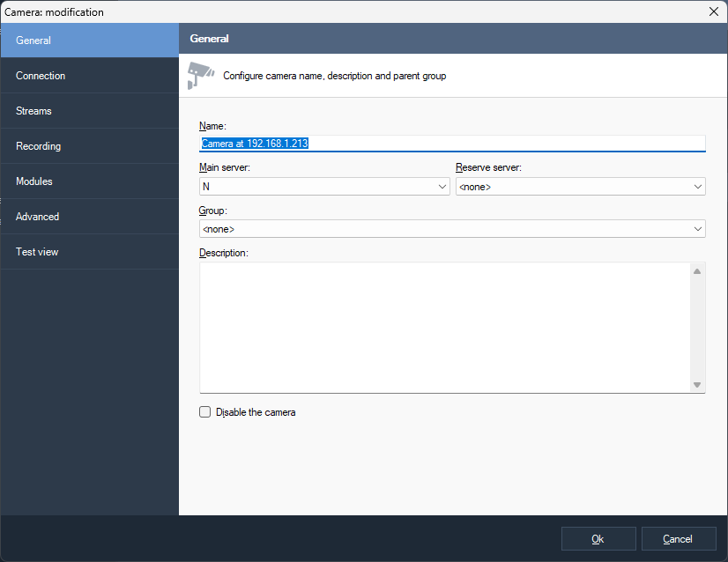Click the camera Name input field
The image size is (728, 562).
(452, 144)
